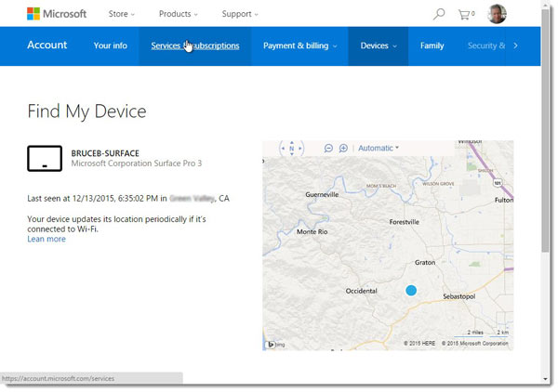Open the shopping cart
The width and height of the screenshot is (558, 392).
click(x=466, y=14)
